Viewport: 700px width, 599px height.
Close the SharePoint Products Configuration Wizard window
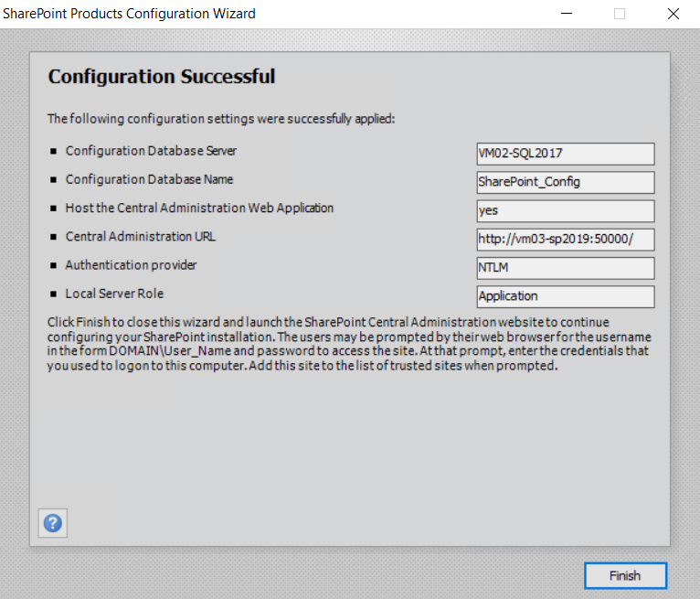[x=673, y=14]
